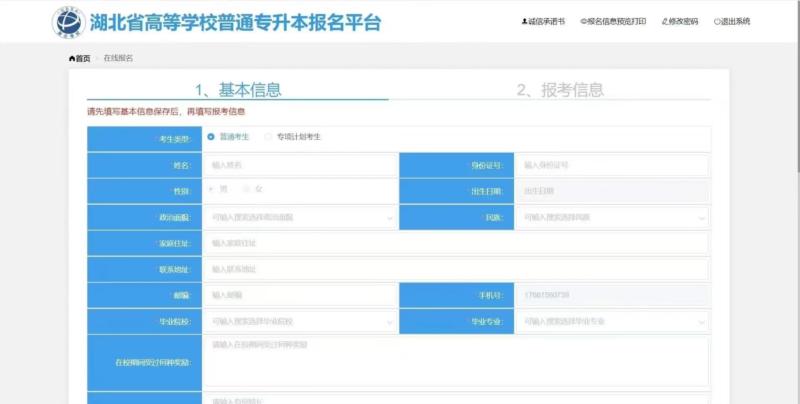Image resolution: width=800 pixels, height=404 pixels.
Task: Click 退出系统 to log out
Action: tap(732, 21)
